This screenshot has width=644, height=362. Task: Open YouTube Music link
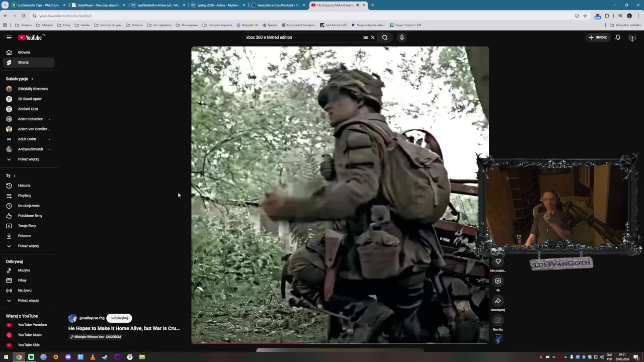[x=28, y=335]
